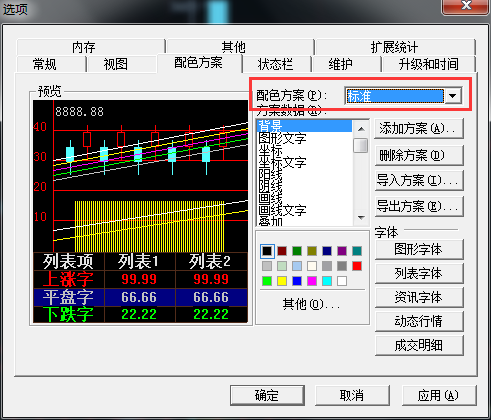
Task: Pick the black color swatch
Action: point(267,251)
